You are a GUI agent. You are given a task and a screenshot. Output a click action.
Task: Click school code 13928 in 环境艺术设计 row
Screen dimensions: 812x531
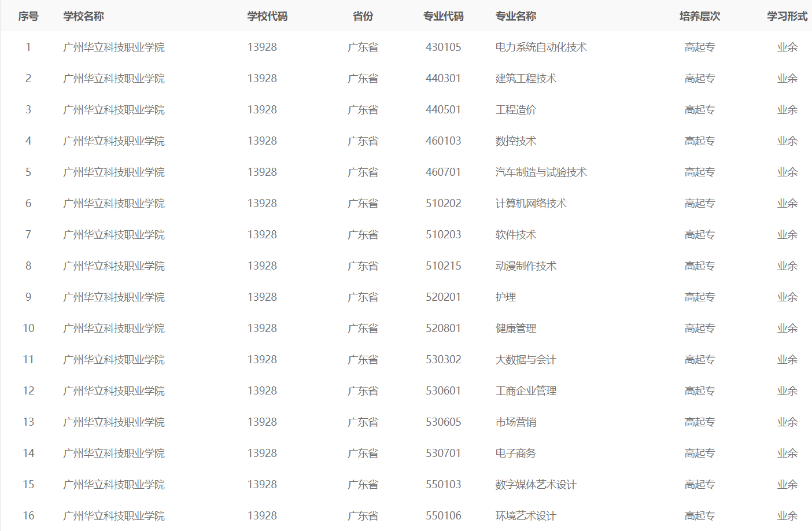point(262,516)
